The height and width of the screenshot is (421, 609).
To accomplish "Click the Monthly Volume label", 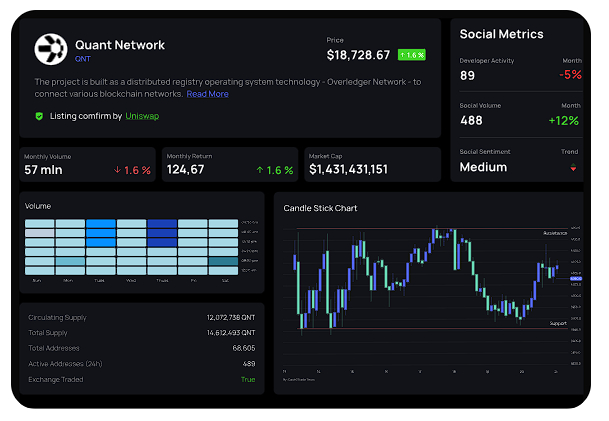I will pyautogui.click(x=47, y=157).
